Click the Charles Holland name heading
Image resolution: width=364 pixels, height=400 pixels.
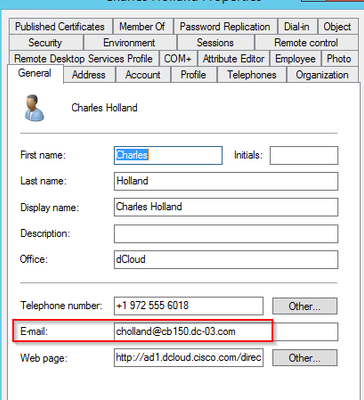point(104,108)
